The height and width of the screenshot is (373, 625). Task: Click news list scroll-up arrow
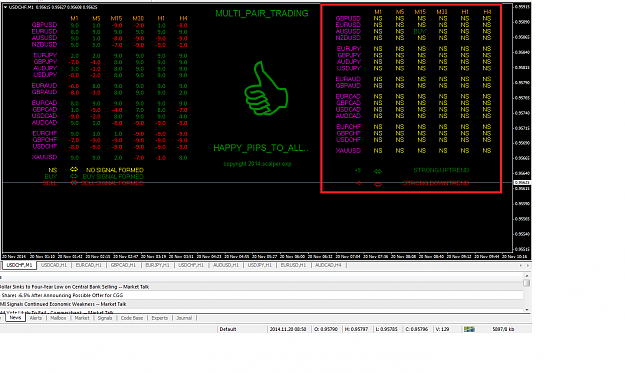pos(527,276)
